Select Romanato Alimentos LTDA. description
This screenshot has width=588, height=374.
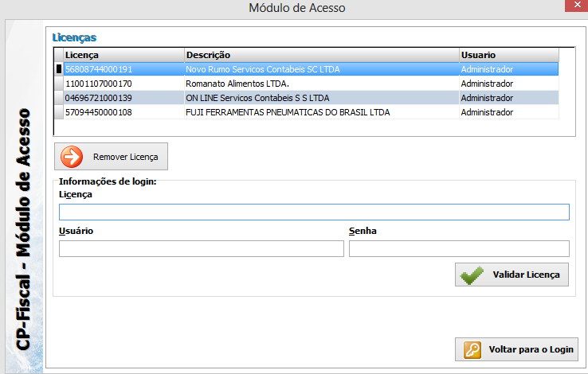237,84
